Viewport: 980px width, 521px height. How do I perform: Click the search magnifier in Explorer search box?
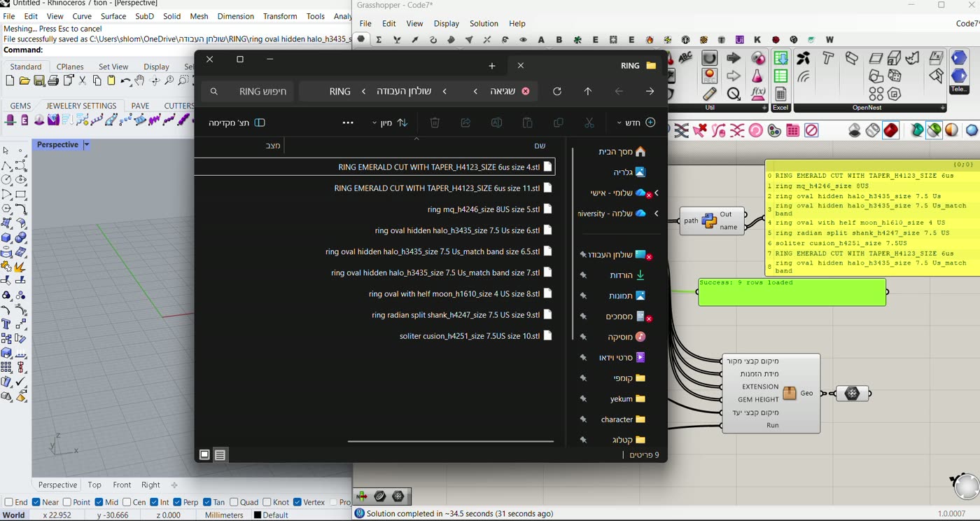[214, 92]
